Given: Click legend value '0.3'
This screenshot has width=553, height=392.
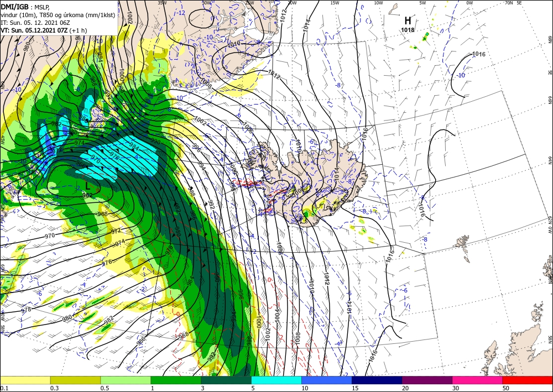Looking at the screenshot, I should click(x=54, y=388).
